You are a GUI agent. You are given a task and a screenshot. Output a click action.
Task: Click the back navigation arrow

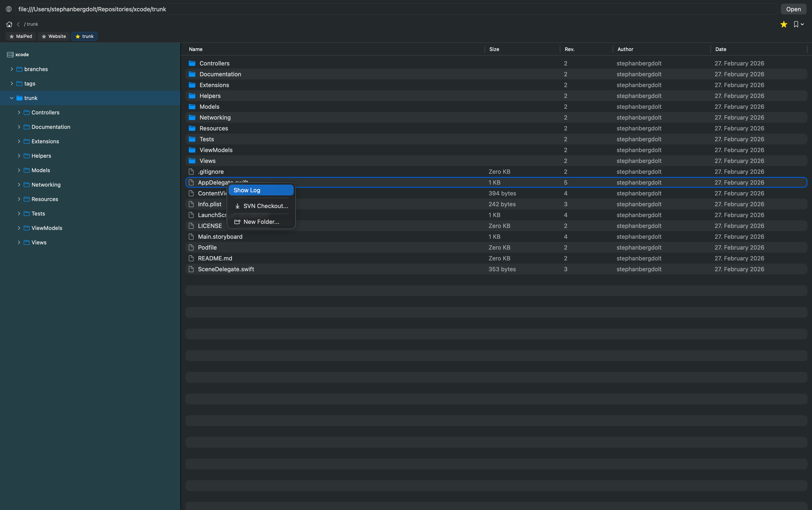(x=18, y=24)
